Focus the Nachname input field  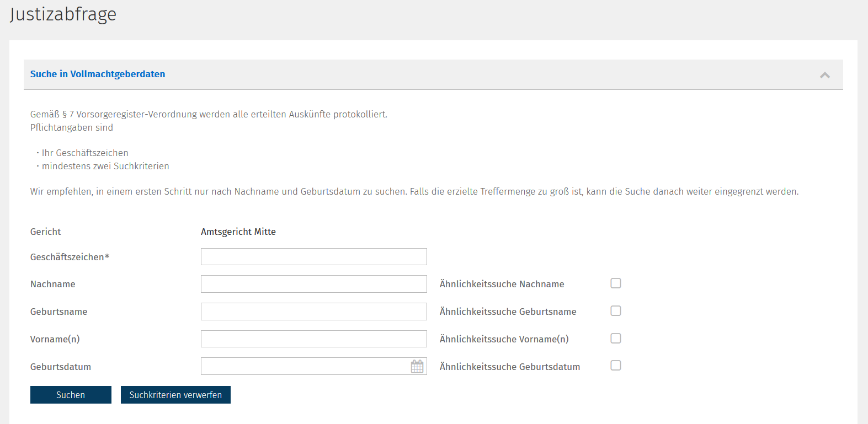[314, 284]
